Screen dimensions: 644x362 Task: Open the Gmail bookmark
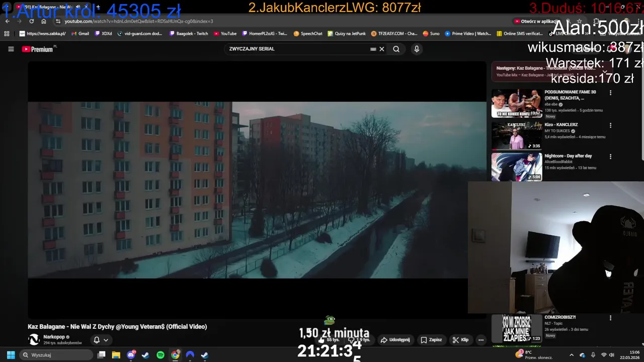coord(80,34)
